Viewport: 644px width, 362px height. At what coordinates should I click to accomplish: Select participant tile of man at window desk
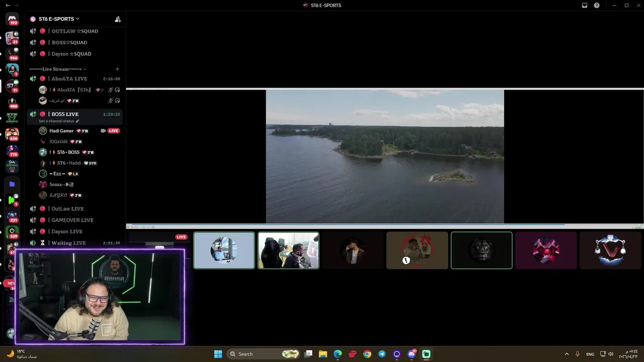(x=224, y=250)
